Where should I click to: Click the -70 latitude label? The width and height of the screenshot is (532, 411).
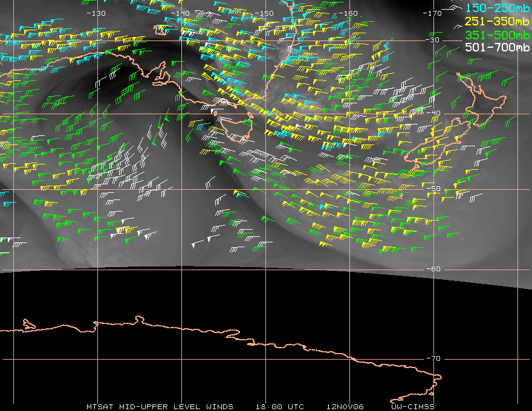433,358
